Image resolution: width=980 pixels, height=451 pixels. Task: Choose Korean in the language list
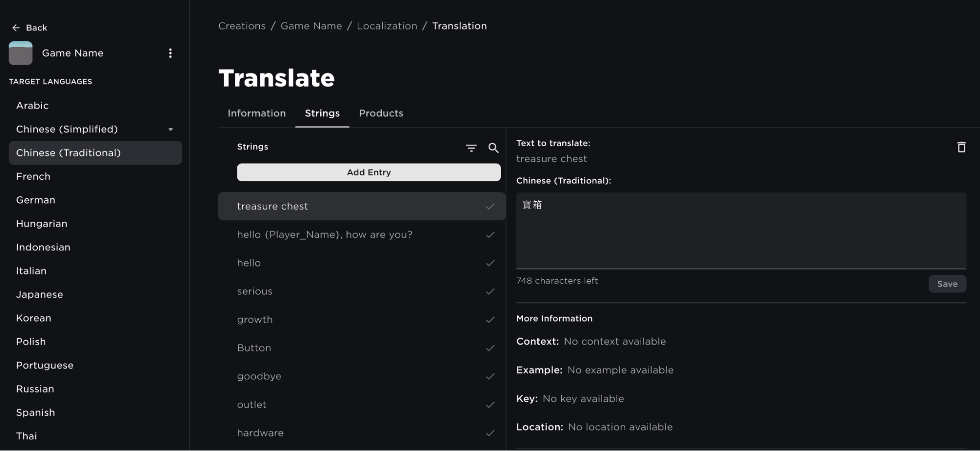tap(33, 318)
